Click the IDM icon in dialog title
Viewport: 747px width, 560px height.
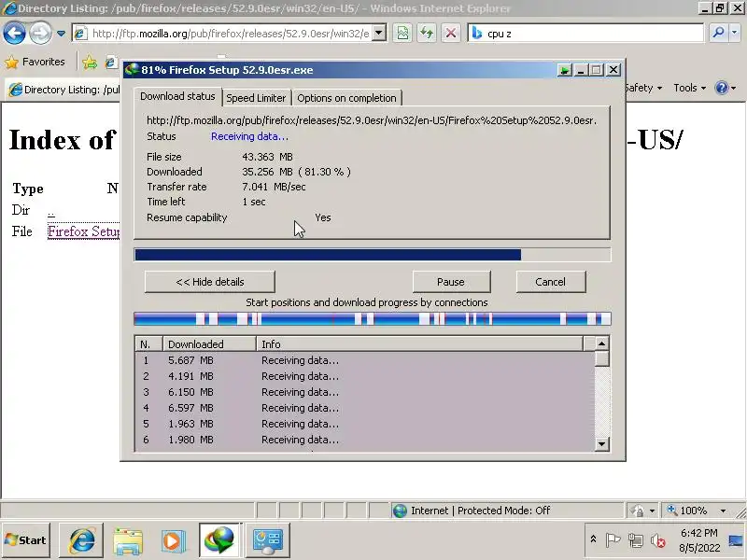(x=131, y=69)
